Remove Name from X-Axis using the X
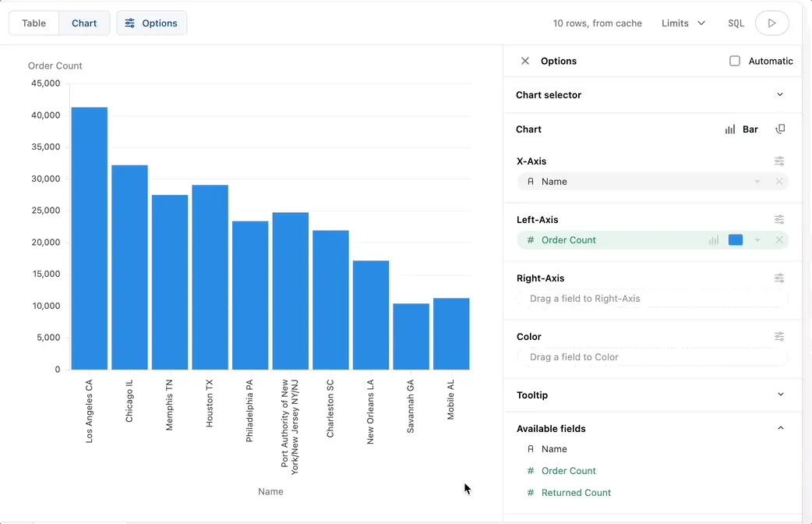The height and width of the screenshot is (524, 812). pyautogui.click(x=778, y=181)
